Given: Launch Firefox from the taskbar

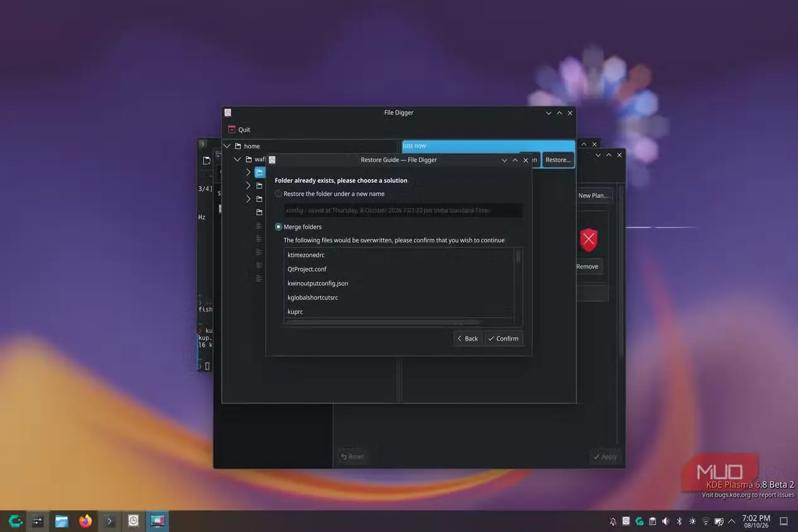Looking at the screenshot, I should (x=85, y=521).
